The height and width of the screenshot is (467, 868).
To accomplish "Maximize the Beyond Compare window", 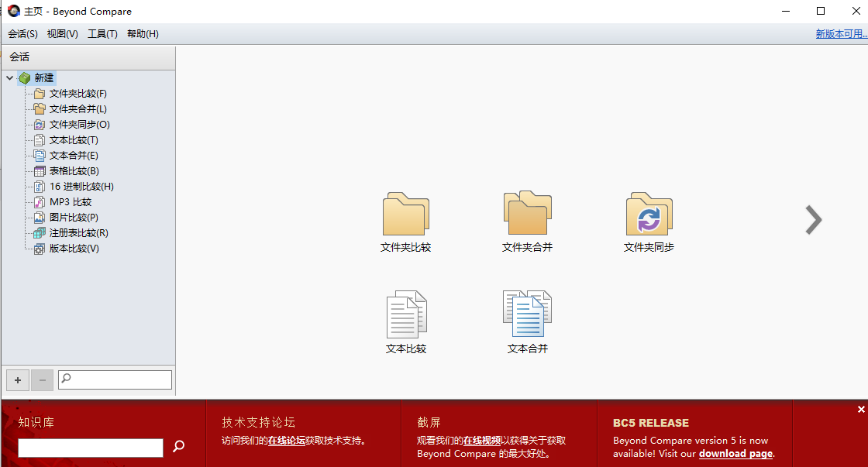I will (821, 11).
